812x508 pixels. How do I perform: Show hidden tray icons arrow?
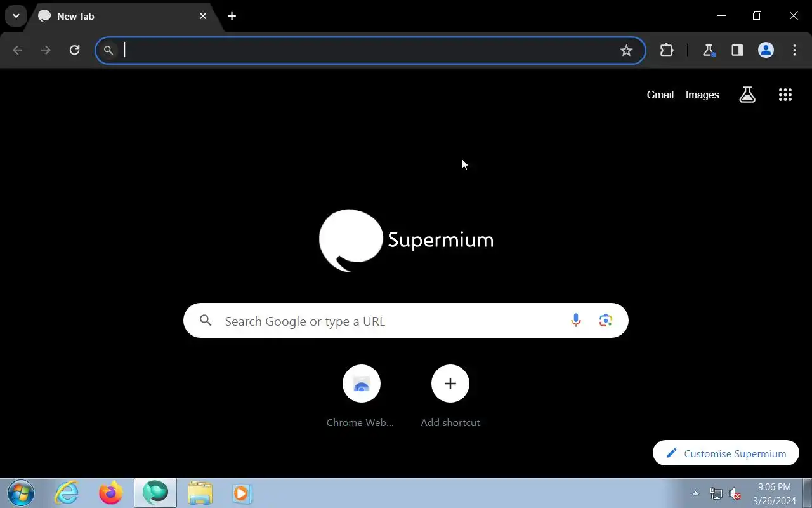[x=695, y=493]
